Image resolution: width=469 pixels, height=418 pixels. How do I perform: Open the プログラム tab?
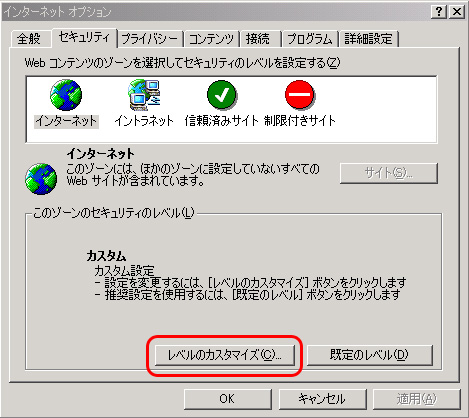310,39
